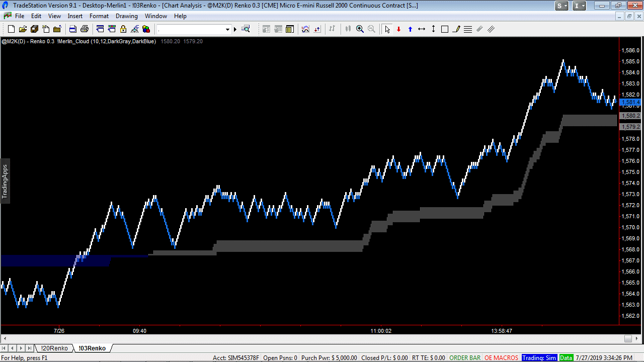Click the Trading: Sim status indicator
Image resolution: width=644 pixels, height=362 pixels.
pos(539,358)
